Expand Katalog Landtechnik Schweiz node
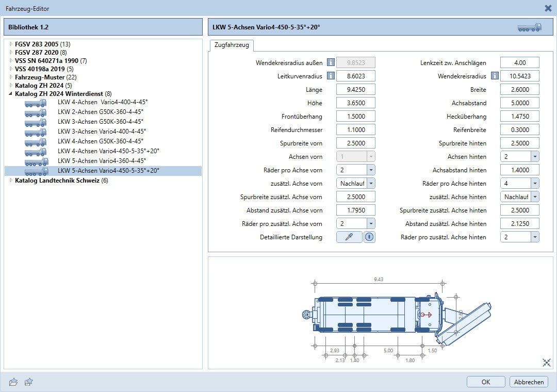557x392 pixels. 10,181
